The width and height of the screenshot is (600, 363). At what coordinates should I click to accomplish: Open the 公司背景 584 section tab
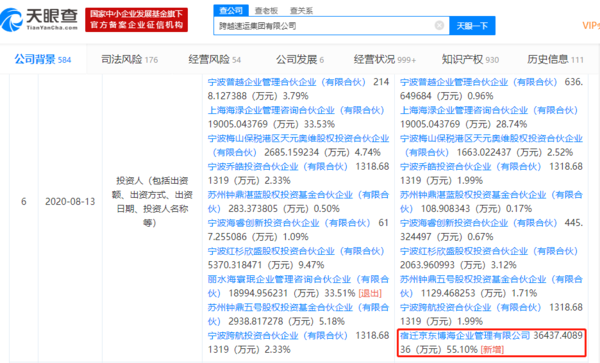[x=43, y=59]
